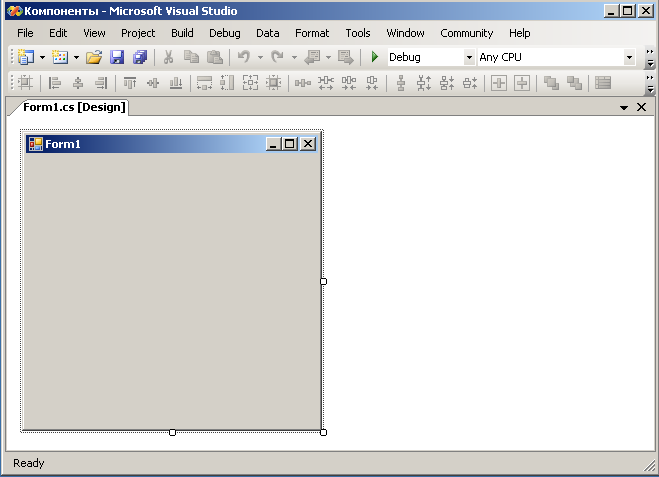Click the Center Vertically icon

point(522,83)
